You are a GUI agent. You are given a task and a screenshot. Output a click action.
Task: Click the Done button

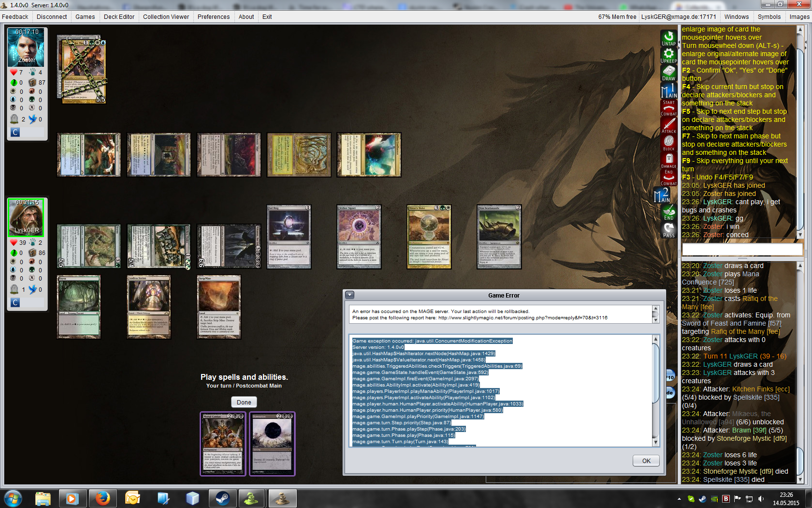pos(244,402)
